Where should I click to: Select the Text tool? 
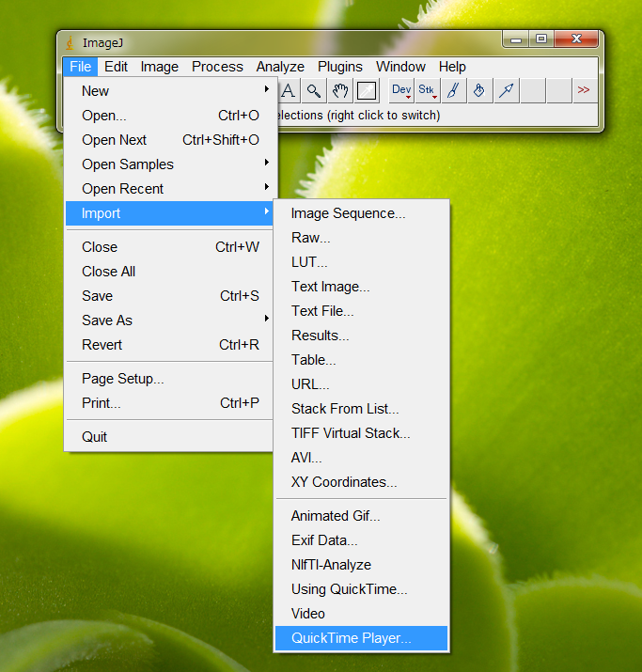coord(289,90)
